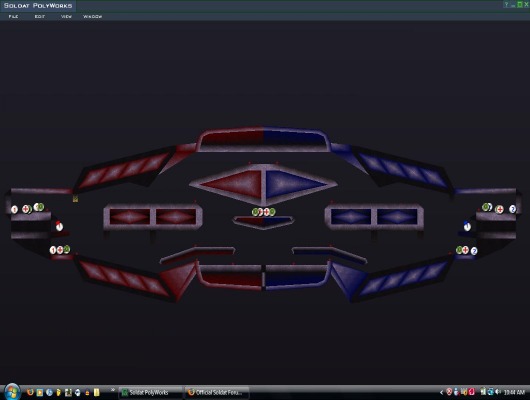Open the View menu
The image size is (530, 400).
66,16
